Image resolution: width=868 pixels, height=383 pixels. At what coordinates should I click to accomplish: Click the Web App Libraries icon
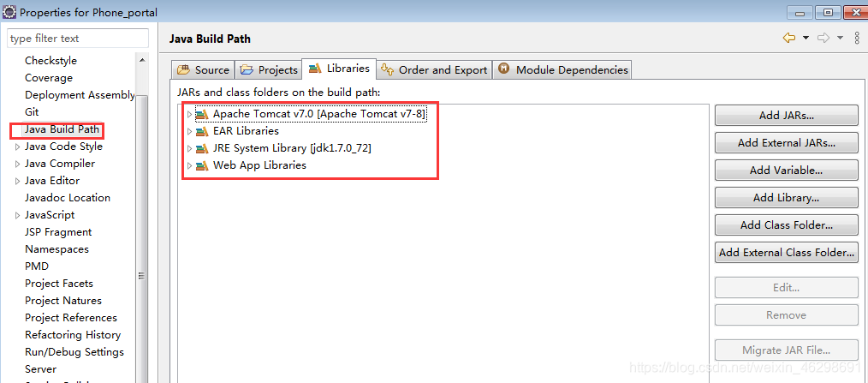point(203,165)
